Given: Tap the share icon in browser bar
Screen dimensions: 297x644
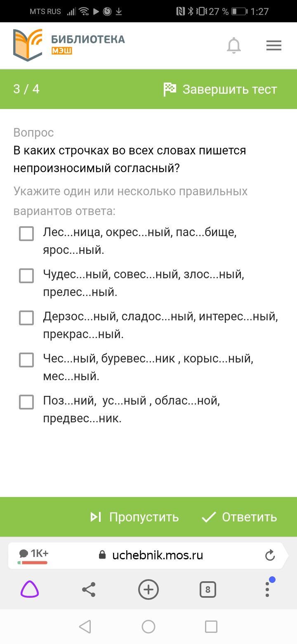Looking at the screenshot, I should (89, 590).
